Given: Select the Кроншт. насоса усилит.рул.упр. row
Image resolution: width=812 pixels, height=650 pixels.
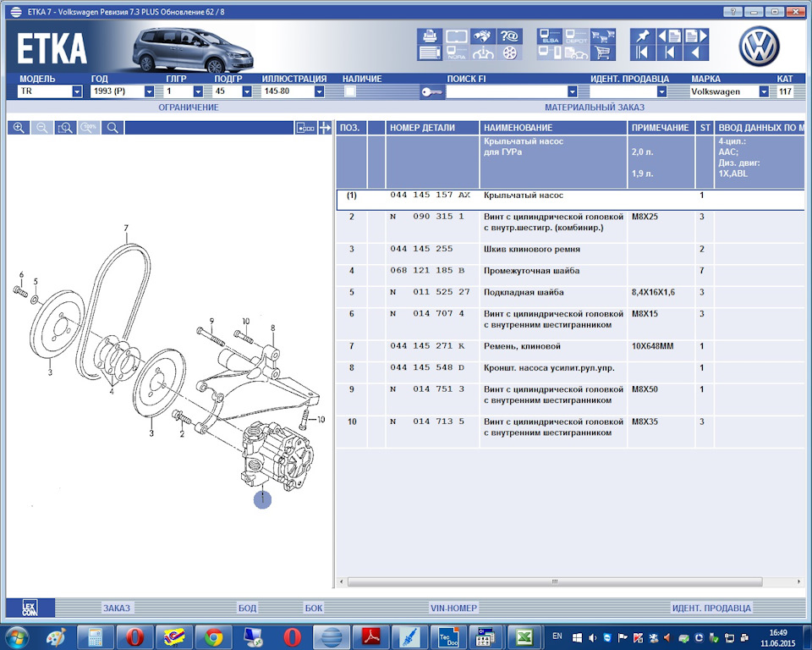Looking at the screenshot, I should click(x=570, y=372).
